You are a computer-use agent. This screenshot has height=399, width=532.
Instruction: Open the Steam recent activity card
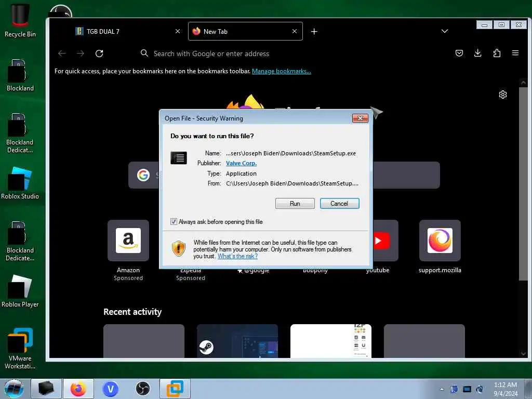coord(237,341)
